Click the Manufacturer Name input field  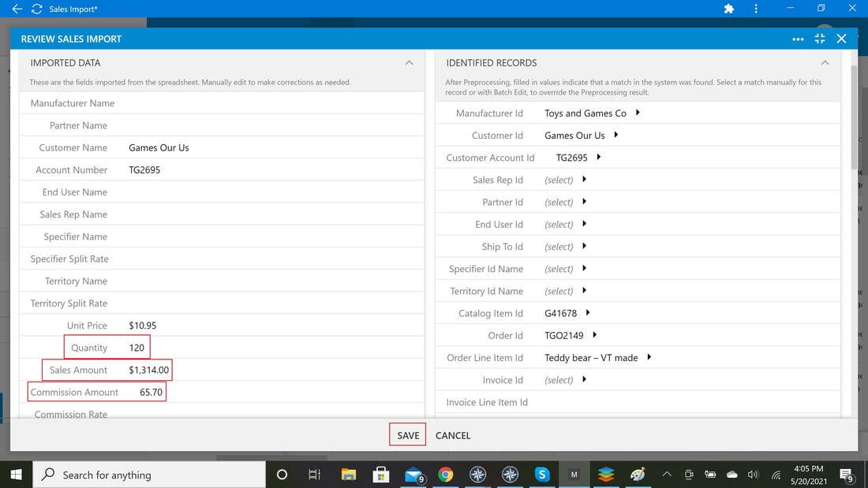274,103
